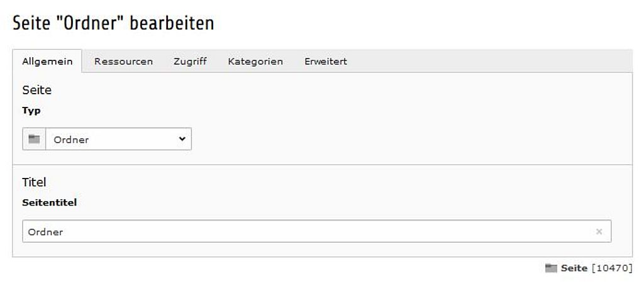
Task: Click the Seite section heading
Action: (37, 90)
